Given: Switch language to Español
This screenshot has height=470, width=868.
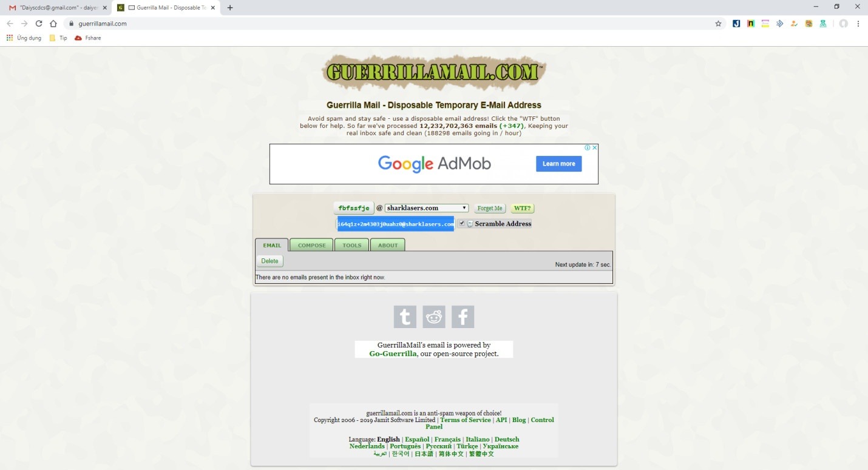Looking at the screenshot, I should (417, 439).
